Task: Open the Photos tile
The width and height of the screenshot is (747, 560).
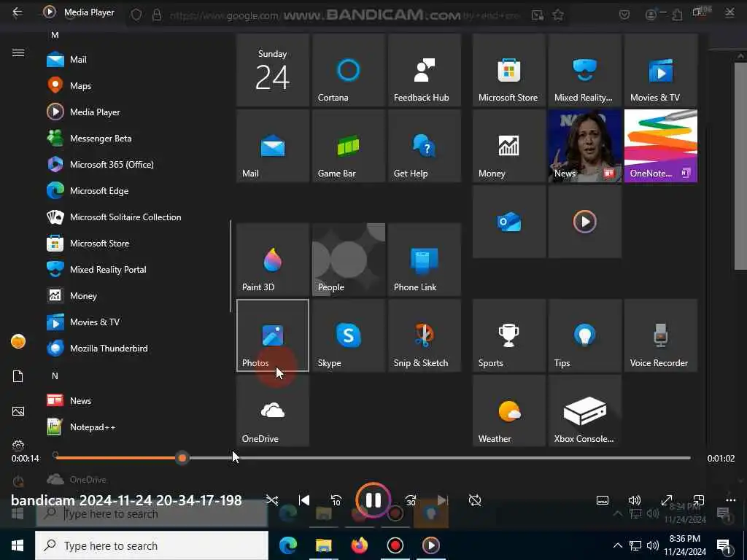Action: point(273,335)
